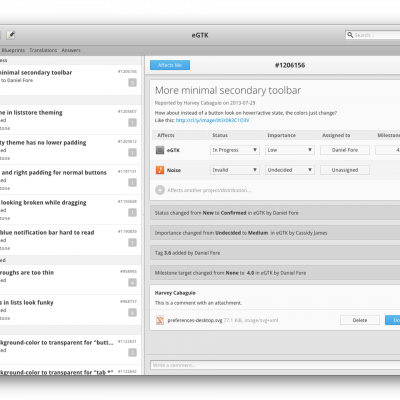Click the Write a comment field
400x400 pixels.
[275, 365]
